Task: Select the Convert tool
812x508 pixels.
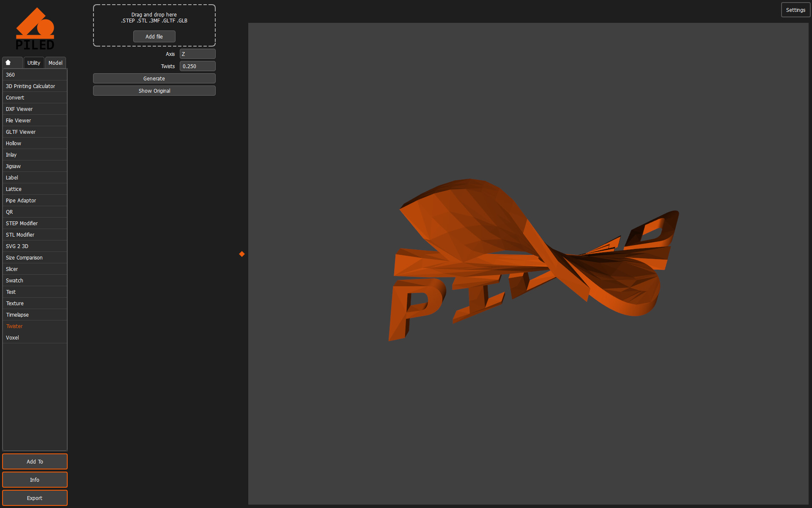Action: 35,98
